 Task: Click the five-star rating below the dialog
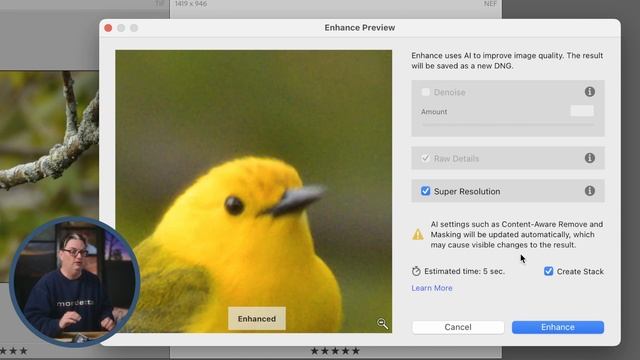pos(335,351)
